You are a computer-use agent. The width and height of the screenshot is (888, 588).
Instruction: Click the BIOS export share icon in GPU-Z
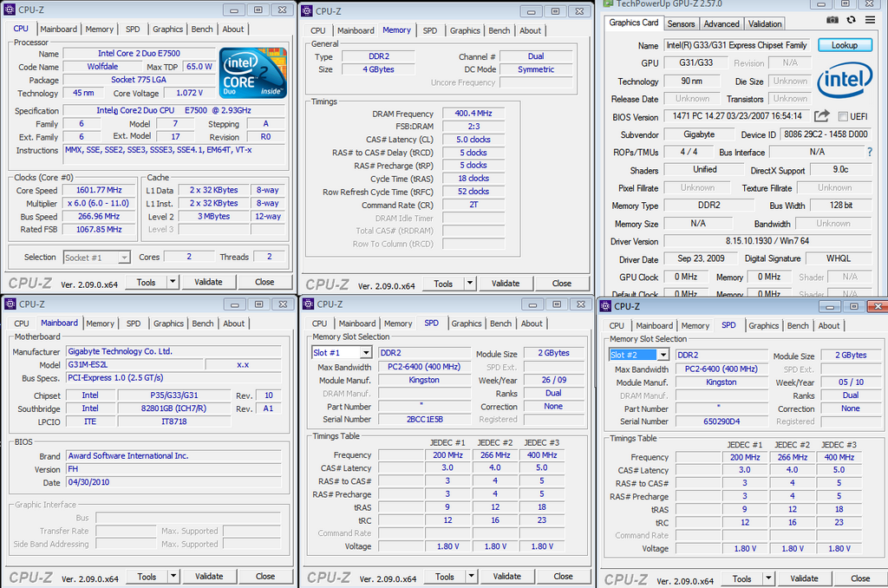822,116
